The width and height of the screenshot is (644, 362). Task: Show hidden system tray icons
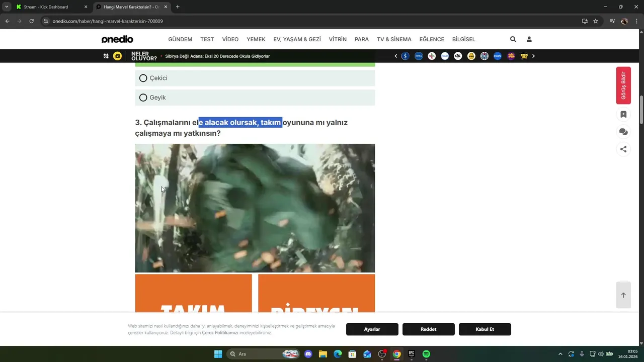pyautogui.click(x=560, y=354)
